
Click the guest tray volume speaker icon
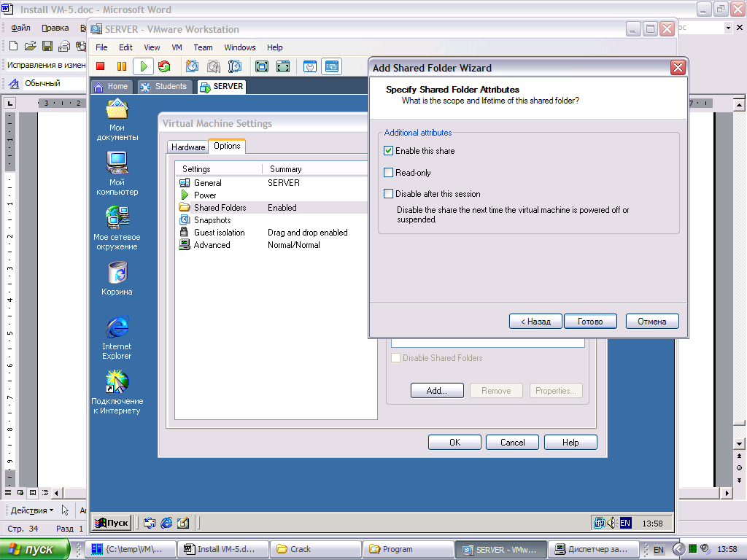(612, 523)
